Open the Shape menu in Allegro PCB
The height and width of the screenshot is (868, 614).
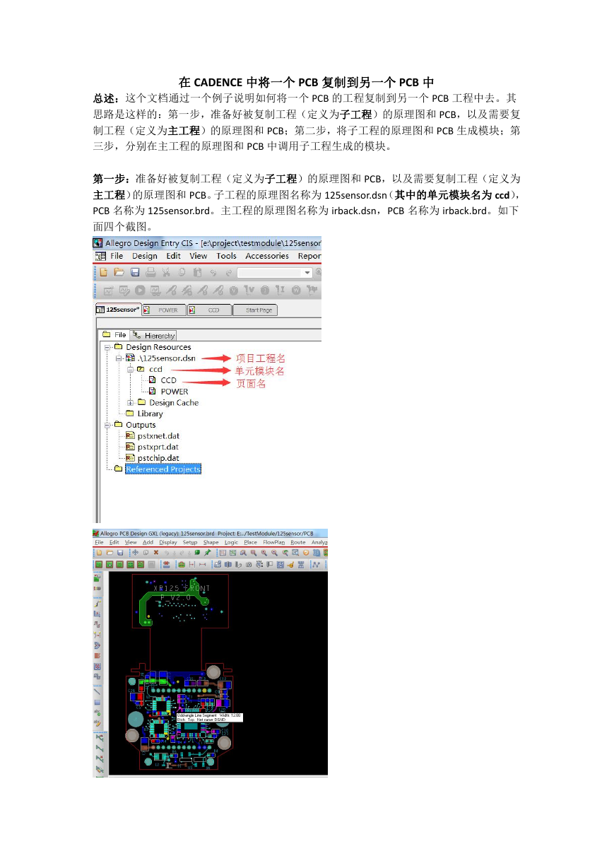(x=211, y=542)
